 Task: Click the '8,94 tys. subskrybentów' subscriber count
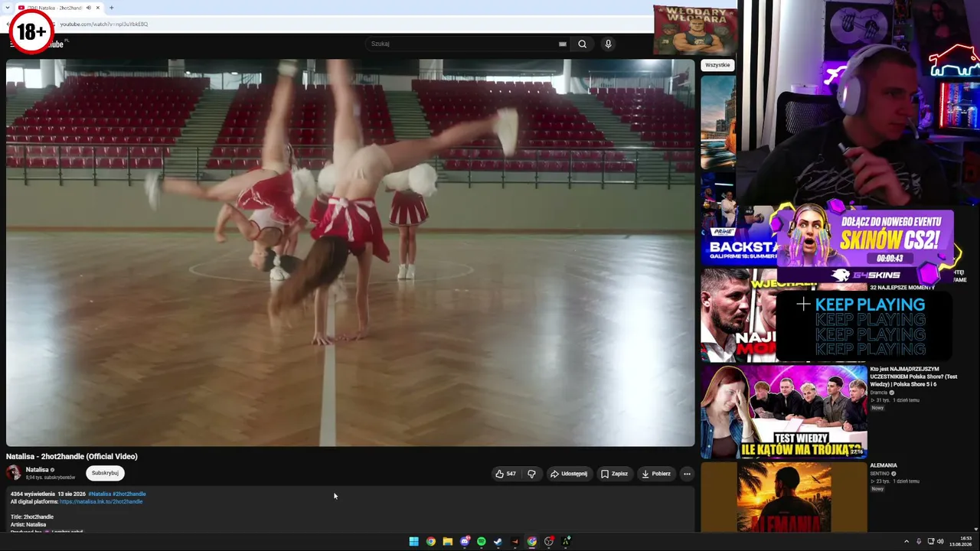click(x=51, y=478)
